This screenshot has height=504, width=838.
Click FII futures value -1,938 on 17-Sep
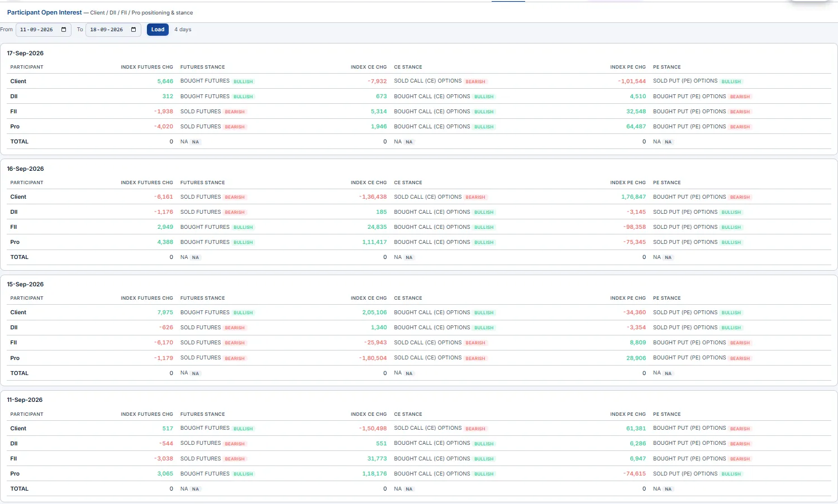tap(164, 112)
